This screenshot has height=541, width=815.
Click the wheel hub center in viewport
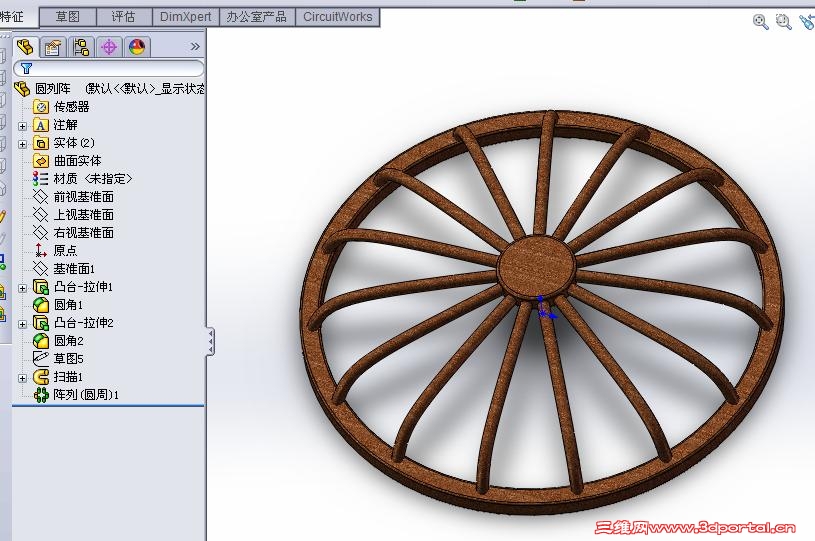pyautogui.click(x=537, y=266)
